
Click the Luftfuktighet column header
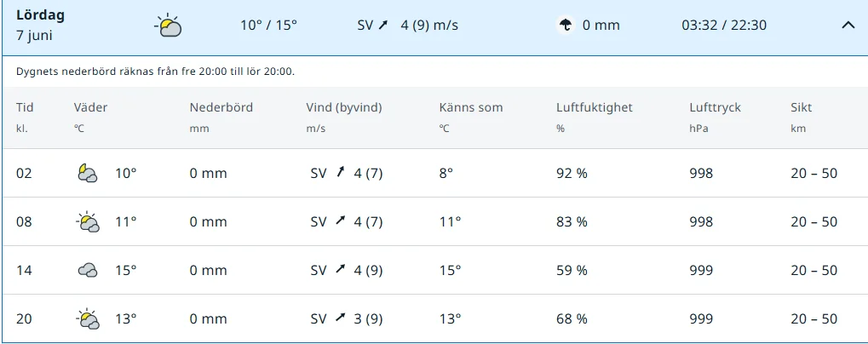point(595,108)
